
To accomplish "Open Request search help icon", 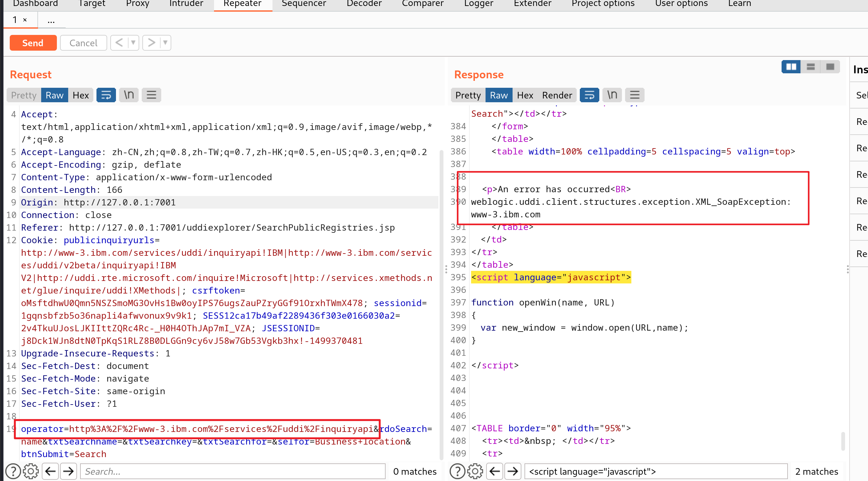I will [x=13, y=471].
